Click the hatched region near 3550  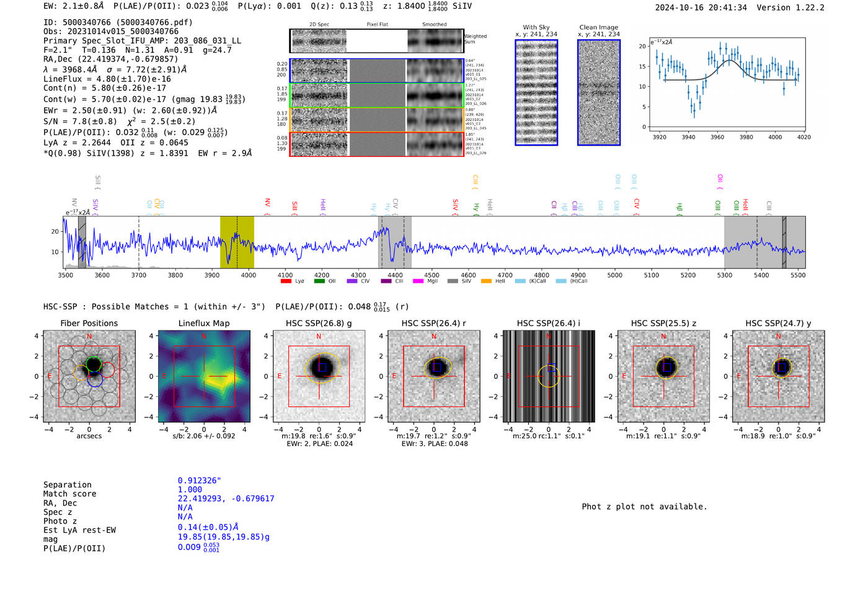[82, 242]
